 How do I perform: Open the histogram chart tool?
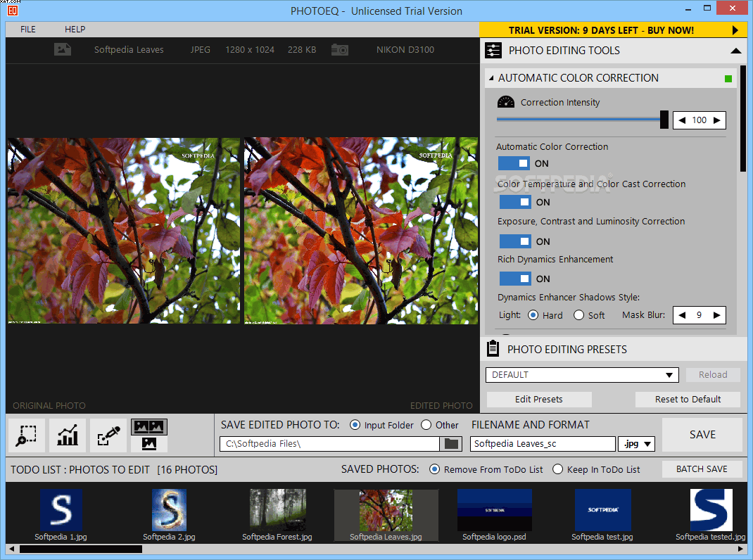click(68, 435)
